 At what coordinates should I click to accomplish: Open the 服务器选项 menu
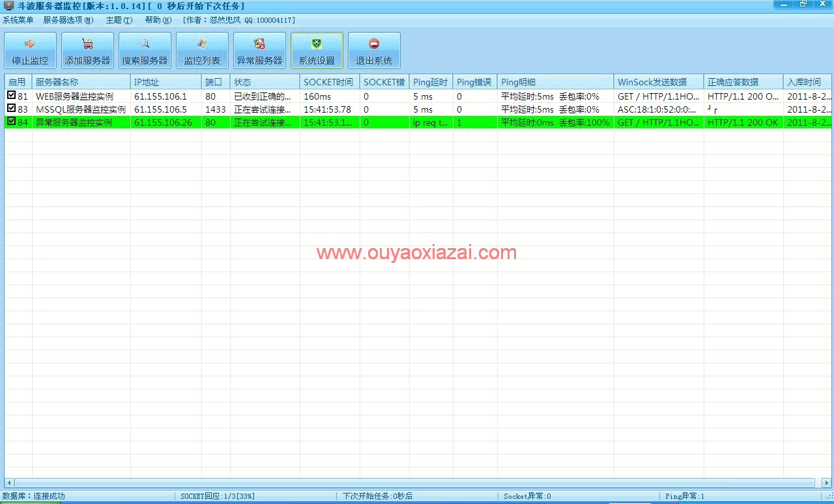(x=68, y=20)
